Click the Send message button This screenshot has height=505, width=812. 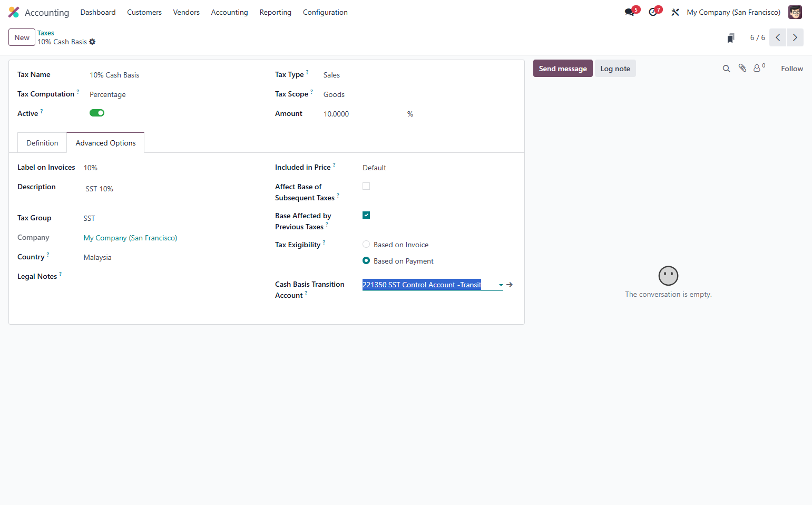coord(563,69)
